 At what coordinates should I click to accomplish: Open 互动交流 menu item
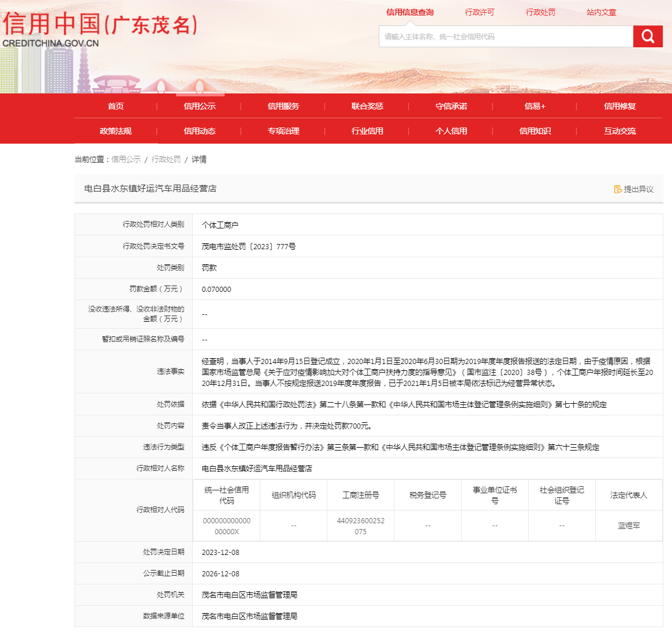619,131
